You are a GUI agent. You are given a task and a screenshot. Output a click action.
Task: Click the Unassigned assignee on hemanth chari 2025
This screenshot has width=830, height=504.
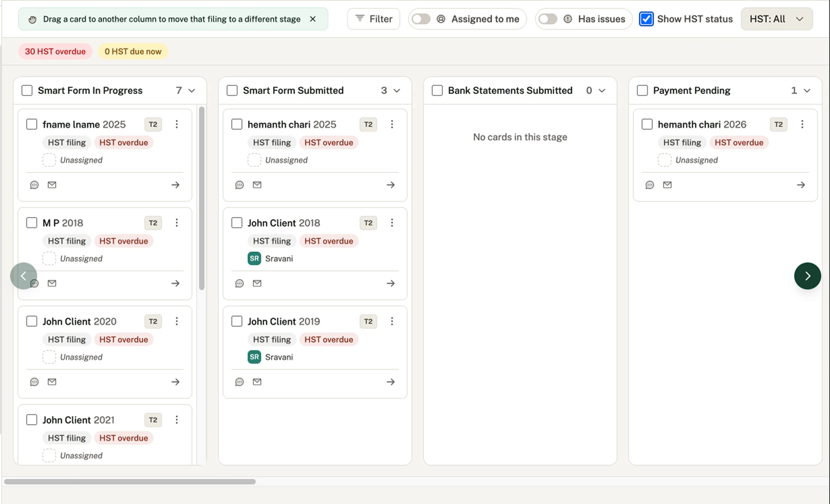[x=278, y=160]
